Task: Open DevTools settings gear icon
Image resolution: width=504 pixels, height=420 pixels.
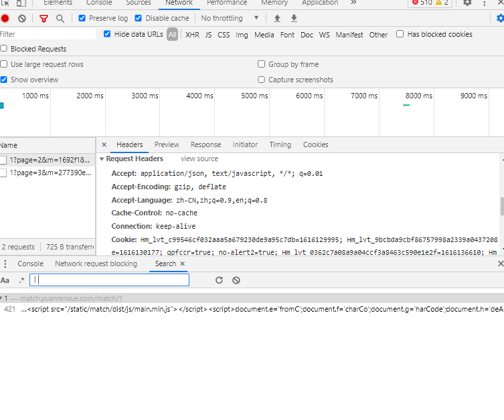Action: click(467, 3)
